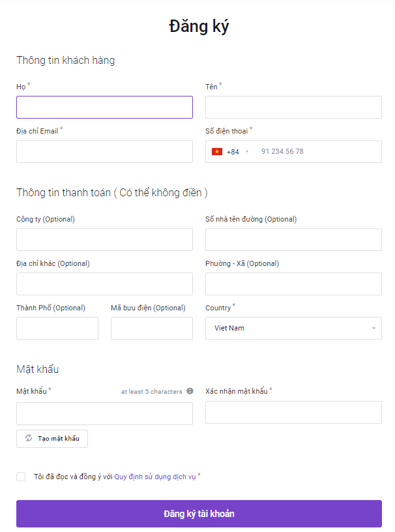This screenshot has height=532, width=395.
Task: Click the Country dropdown arrow
Action: point(373,328)
